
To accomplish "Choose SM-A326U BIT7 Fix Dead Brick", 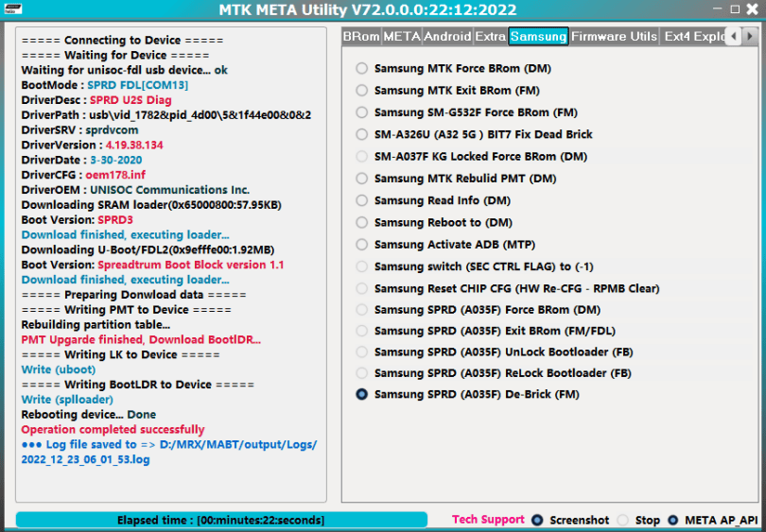I will (362, 134).
